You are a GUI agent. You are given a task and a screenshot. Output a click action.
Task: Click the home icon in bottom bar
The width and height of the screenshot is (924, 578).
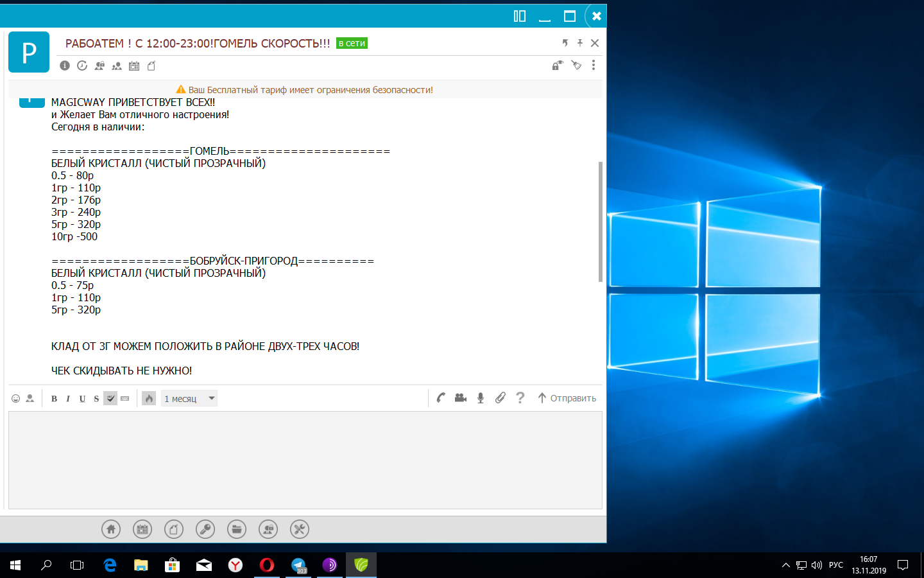tap(111, 529)
